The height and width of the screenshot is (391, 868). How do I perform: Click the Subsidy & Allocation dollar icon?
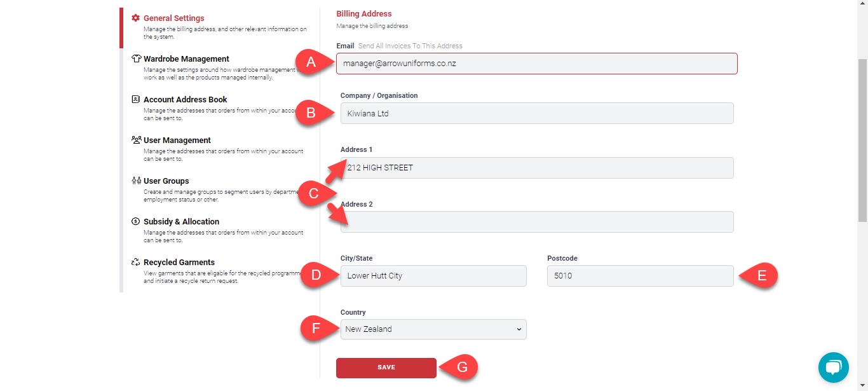pos(135,222)
